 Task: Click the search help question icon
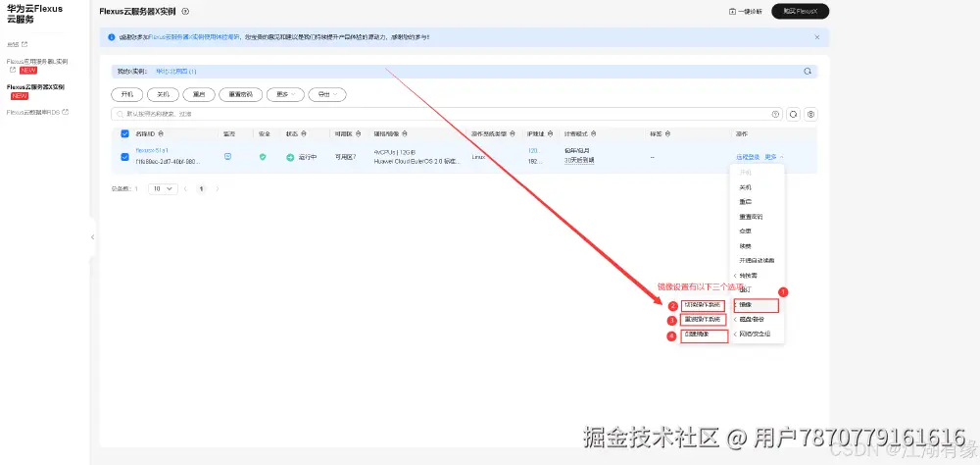click(775, 114)
